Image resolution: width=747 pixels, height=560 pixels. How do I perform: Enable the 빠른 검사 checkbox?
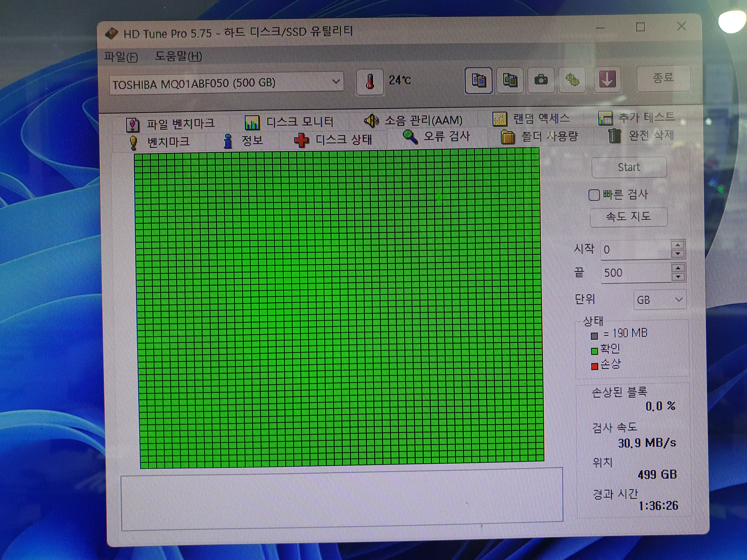coord(594,195)
